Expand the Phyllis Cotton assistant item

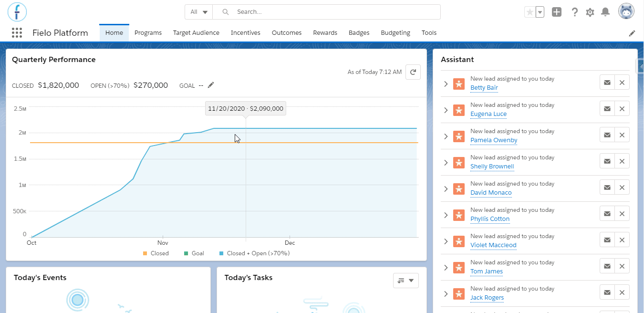pos(446,215)
